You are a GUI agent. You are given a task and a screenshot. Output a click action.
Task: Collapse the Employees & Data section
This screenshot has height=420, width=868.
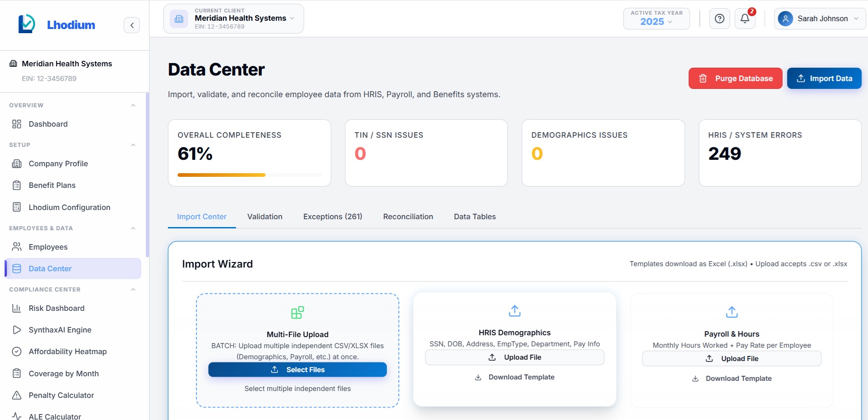[x=133, y=228]
